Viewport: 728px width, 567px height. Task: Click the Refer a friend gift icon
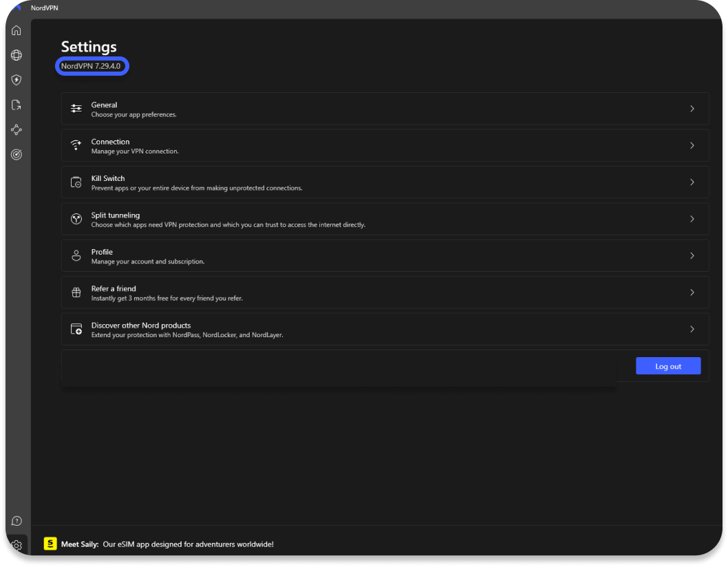point(76,292)
